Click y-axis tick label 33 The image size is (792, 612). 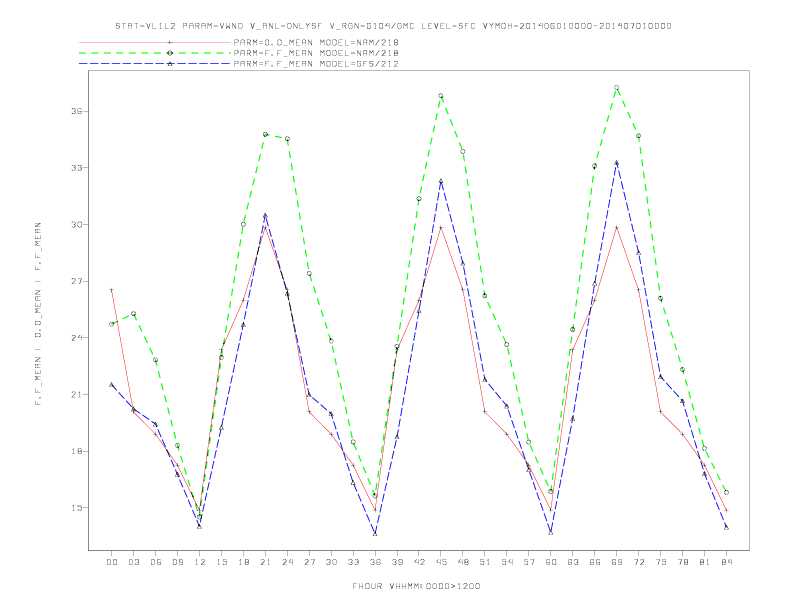76,168
